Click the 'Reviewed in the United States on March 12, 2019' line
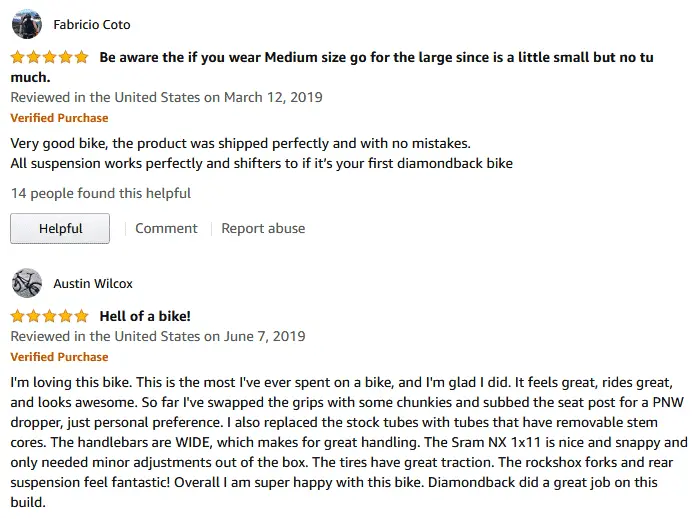Image resolution: width=695 pixels, height=519 pixels. pos(167,97)
